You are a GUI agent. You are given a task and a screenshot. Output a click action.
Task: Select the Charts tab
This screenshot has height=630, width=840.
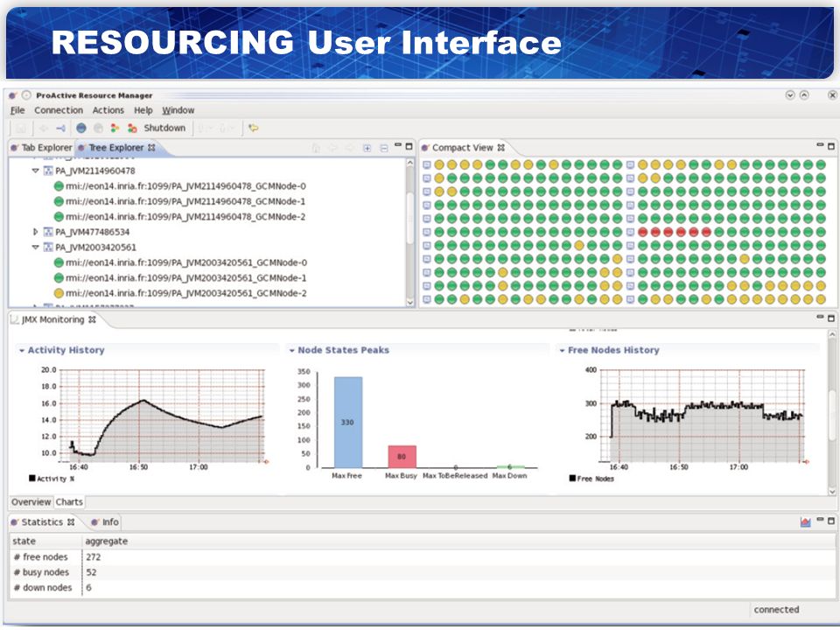pyautogui.click(x=69, y=502)
